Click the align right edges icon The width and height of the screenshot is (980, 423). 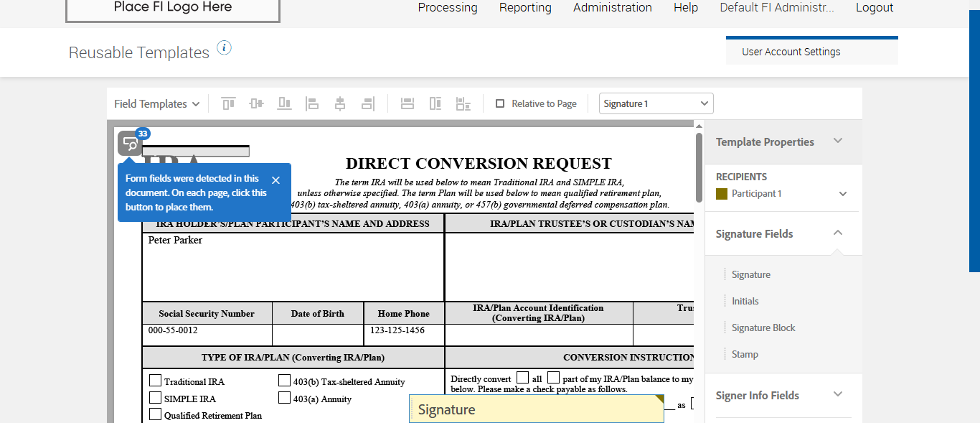(x=368, y=104)
